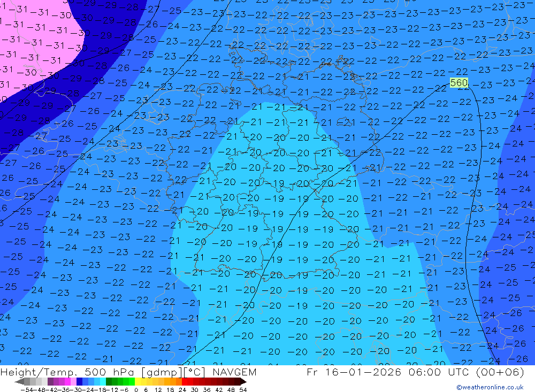This screenshot has height=392, width=535.
Task: Click the 0 value on the legend scale
Action: click(x=136, y=389)
